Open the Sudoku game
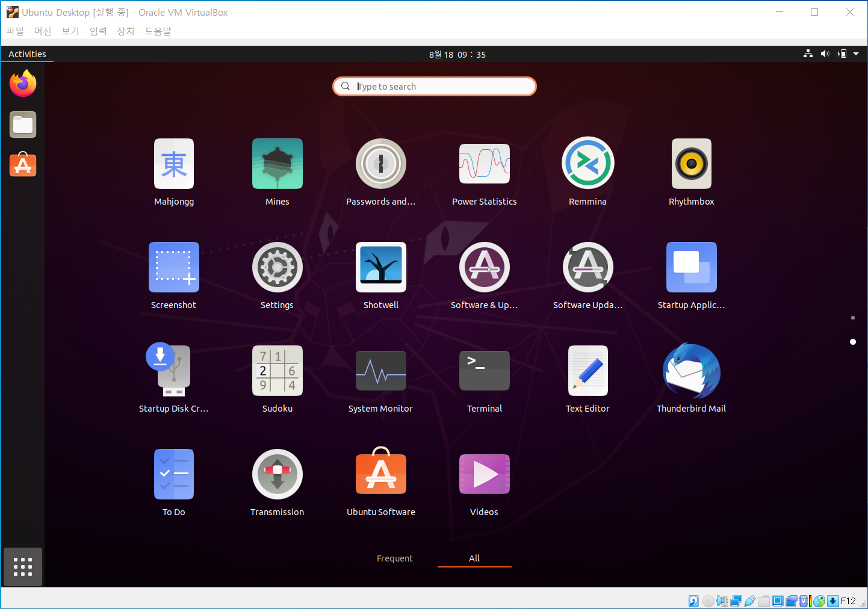868x609 pixels. 277,380
